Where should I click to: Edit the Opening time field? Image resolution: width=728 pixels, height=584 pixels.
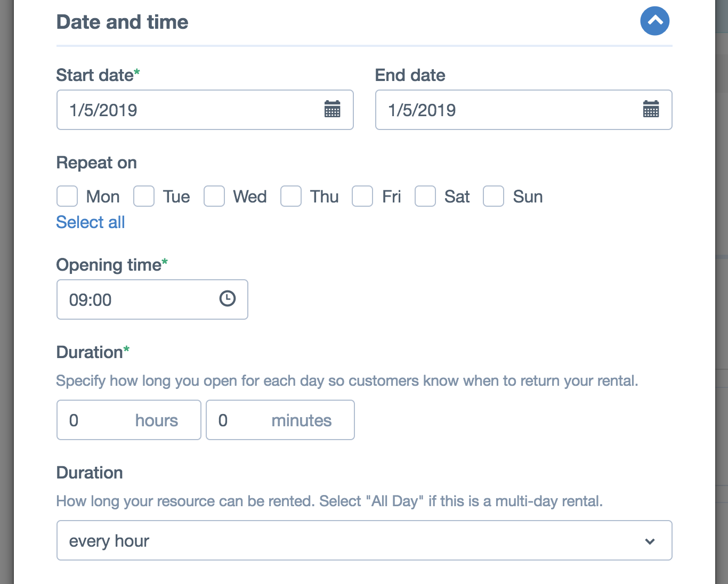tap(152, 299)
